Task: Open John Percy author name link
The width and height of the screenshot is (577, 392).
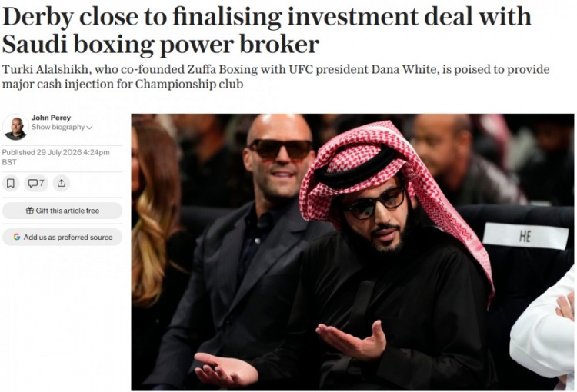Action: coord(51,118)
